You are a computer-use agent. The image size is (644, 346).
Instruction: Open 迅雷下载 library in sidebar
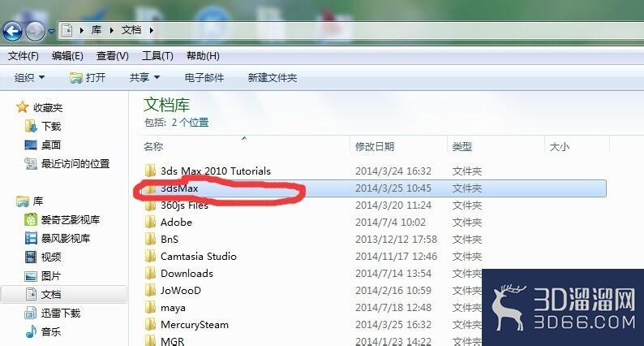point(61,313)
